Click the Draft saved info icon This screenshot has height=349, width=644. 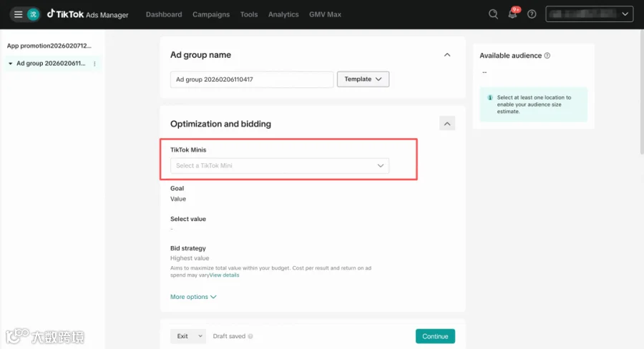pos(250,336)
